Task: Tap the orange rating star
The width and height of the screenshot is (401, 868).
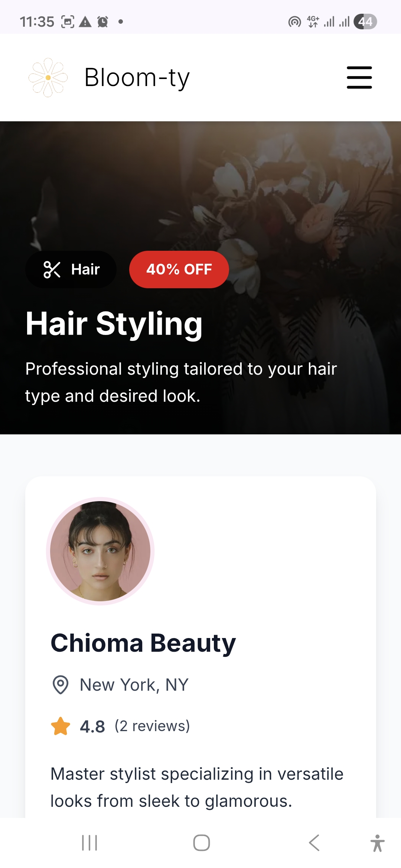Action: 61,726
